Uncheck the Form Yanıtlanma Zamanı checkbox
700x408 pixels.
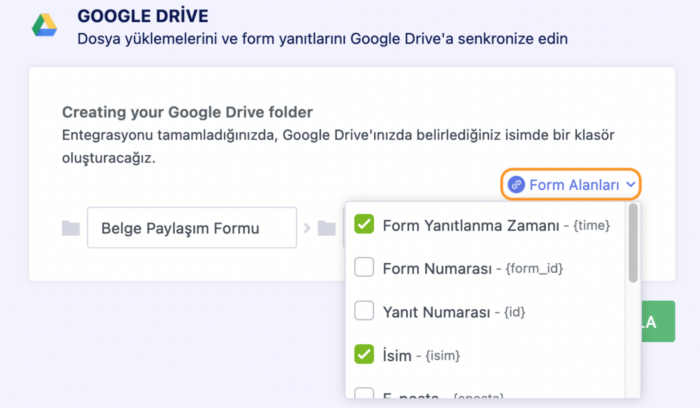[x=364, y=225]
